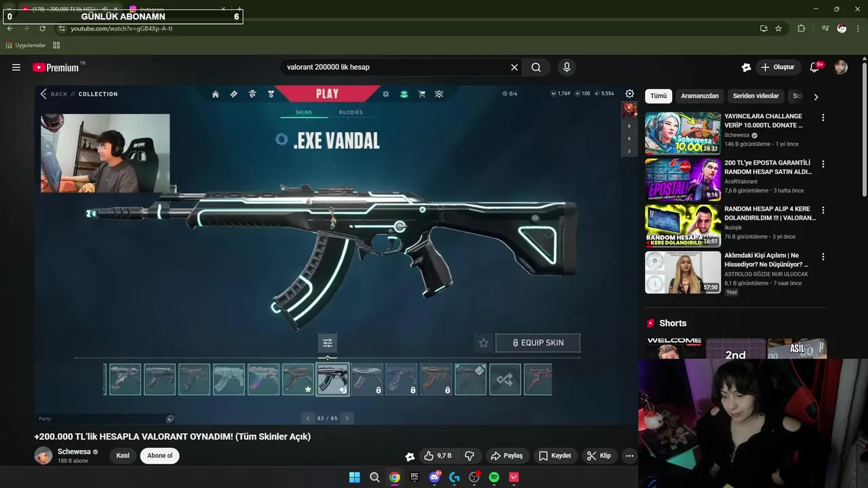Create a clip with Klip button
This screenshot has width=868, height=488.
(599, 455)
